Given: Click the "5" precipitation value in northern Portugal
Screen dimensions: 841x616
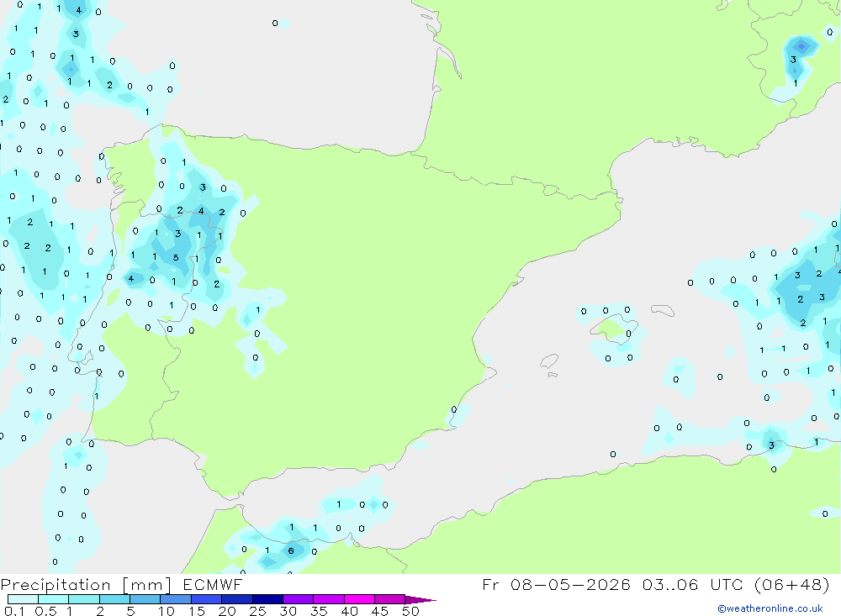Looking at the screenshot, I should 176,258.
